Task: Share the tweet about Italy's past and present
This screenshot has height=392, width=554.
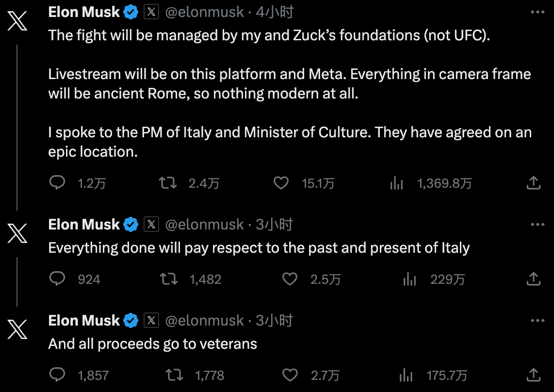Action: click(x=533, y=279)
